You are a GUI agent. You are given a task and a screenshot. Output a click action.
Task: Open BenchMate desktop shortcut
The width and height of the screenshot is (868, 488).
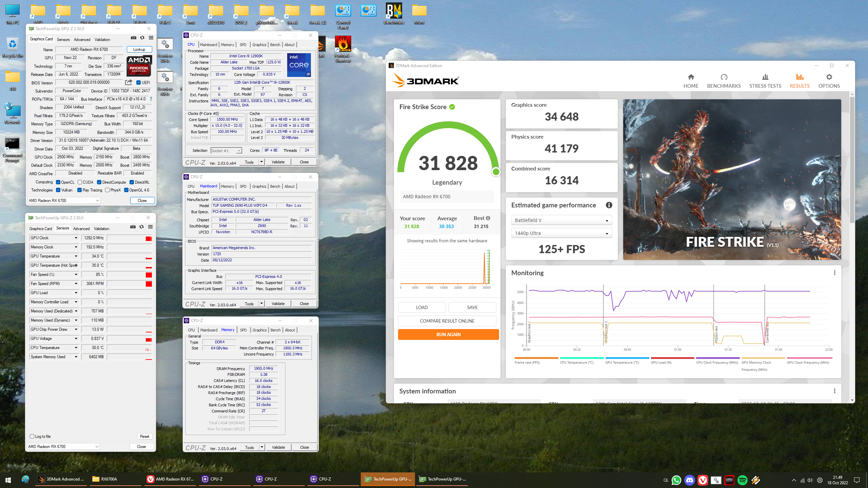pos(394,14)
